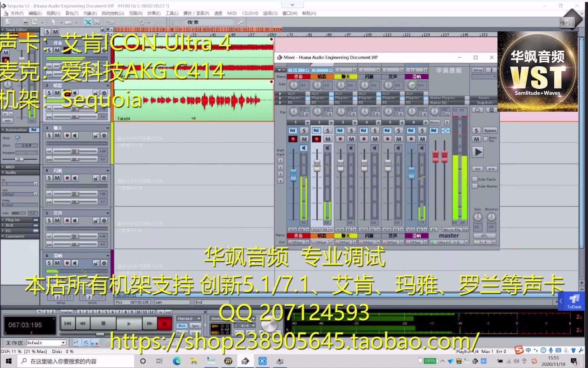Image resolution: width=588 pixels, height=368 pixels.
Task: Open the 效果(E) menu
Action: point(153,13)
